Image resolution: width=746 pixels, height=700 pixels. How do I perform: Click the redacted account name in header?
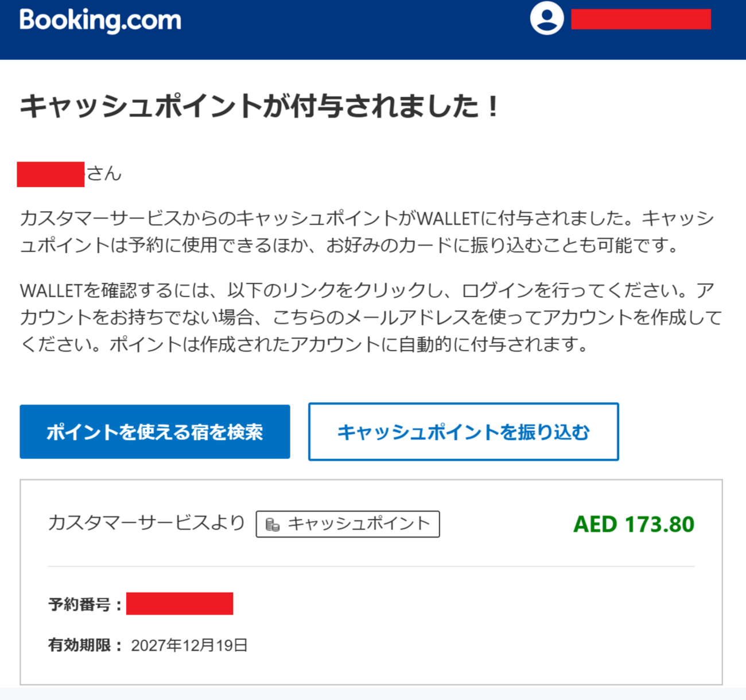(x=640, y=19)
